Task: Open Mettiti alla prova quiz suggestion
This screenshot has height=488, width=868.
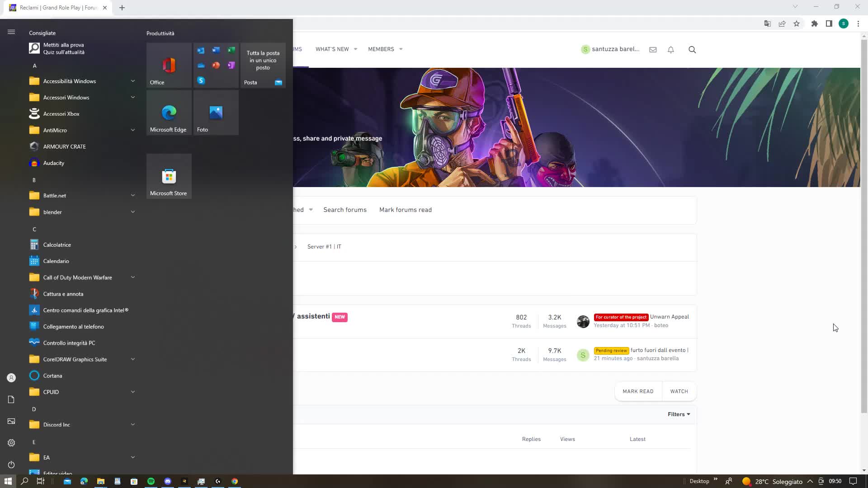Action: coord(81,48)
